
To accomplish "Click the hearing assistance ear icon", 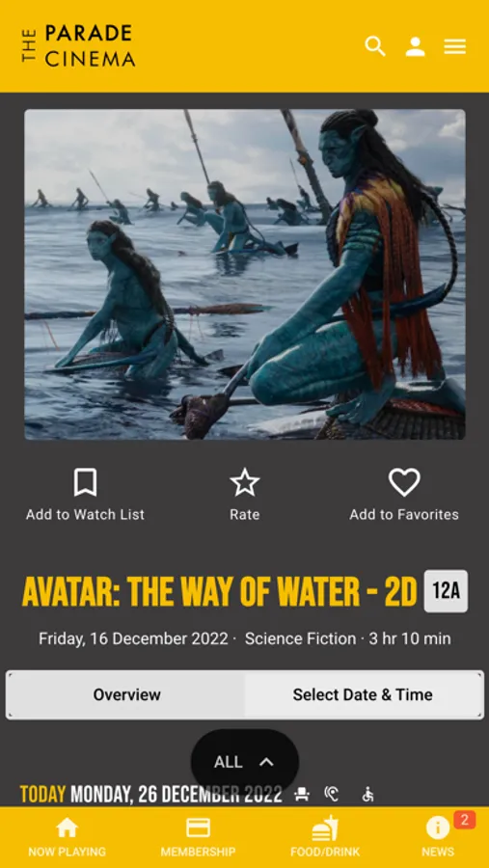I will point(331,795).
